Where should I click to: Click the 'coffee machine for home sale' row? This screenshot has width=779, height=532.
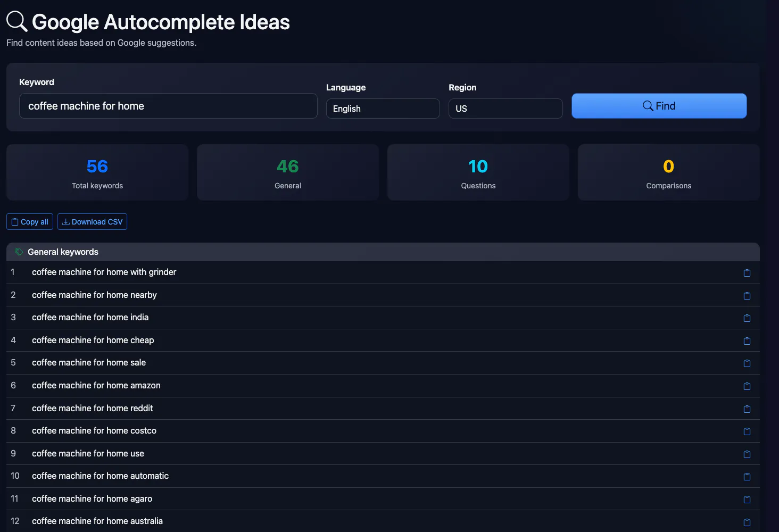click(383, 363)
